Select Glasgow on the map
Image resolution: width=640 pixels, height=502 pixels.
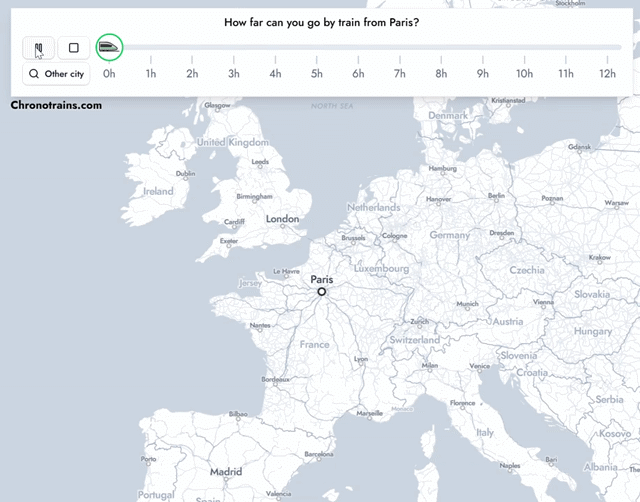(217, 105)
